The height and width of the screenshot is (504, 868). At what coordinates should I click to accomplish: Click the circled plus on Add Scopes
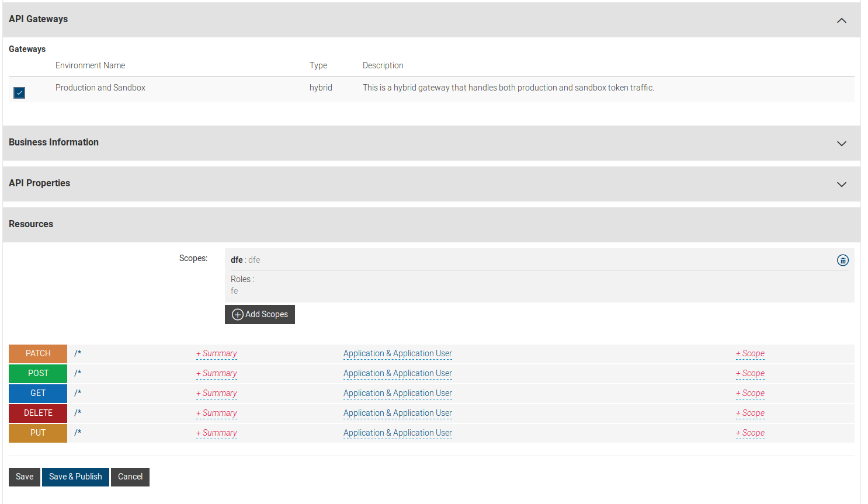point(237,314)
